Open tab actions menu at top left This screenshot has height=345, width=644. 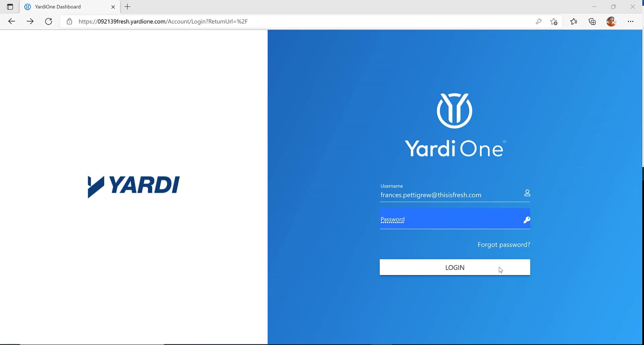10,6
